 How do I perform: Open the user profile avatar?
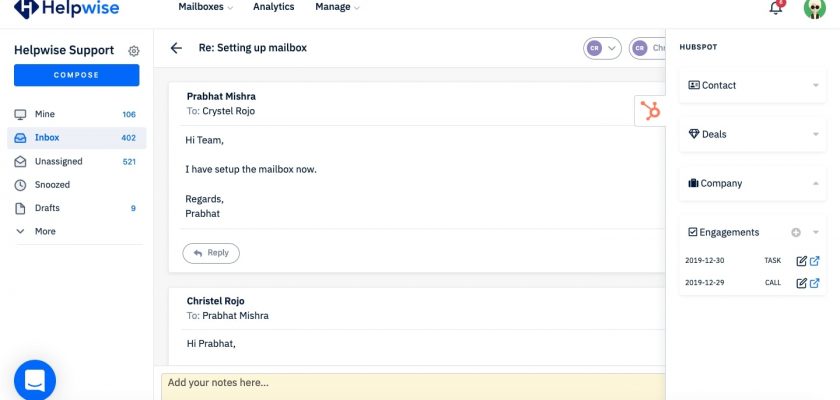[x=814, y=9]
